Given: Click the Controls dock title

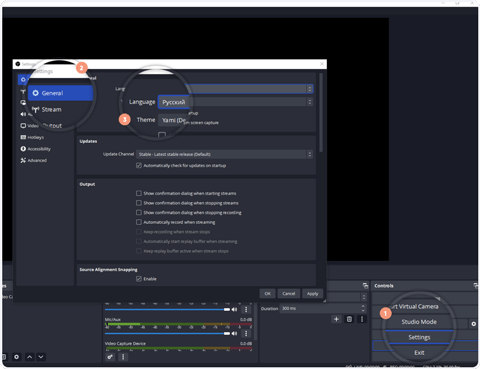Looking at the screenshot, I should click(384, 286).
